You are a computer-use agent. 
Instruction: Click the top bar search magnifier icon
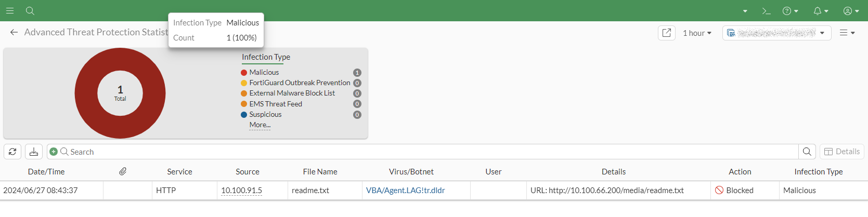pos(30,10)
